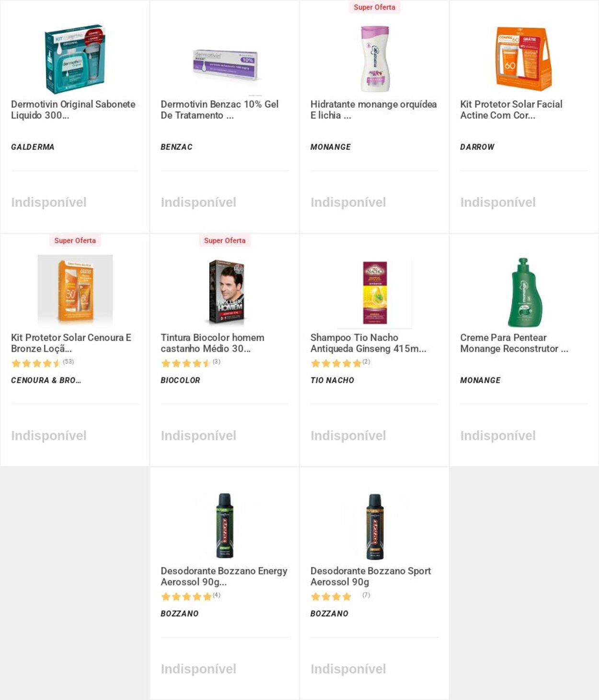The height and width of the screenshot is (700, 599).
Task: Open Desodorante Bozzano Sport Aerossol 90g link
Action: (370, 576)
